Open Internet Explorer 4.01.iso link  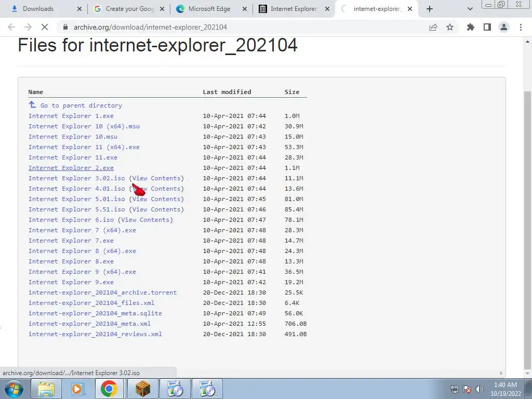[77, 189]
